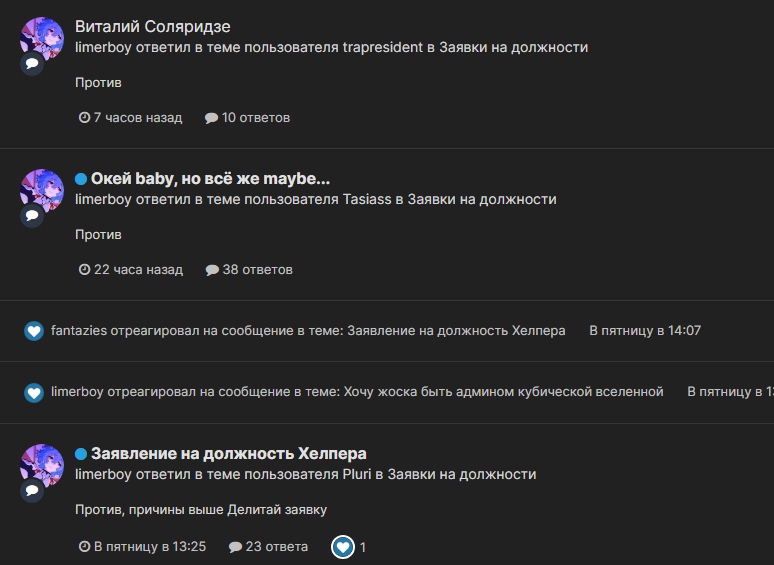Click the comment badge on first avatar

32,63
